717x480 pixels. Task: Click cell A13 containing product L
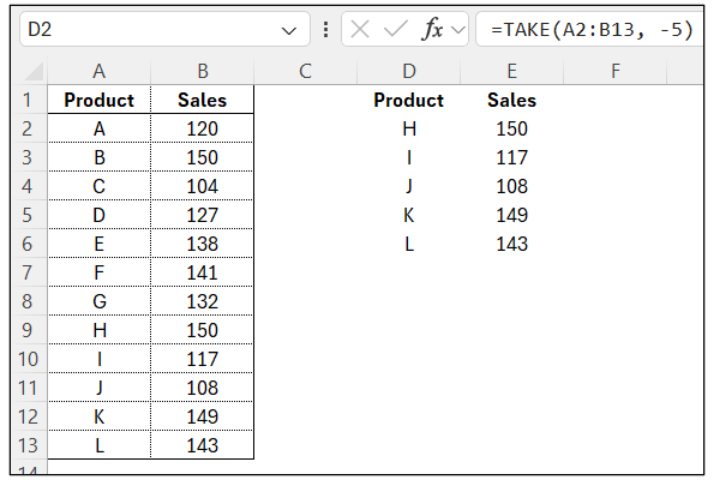pos(99,446)
